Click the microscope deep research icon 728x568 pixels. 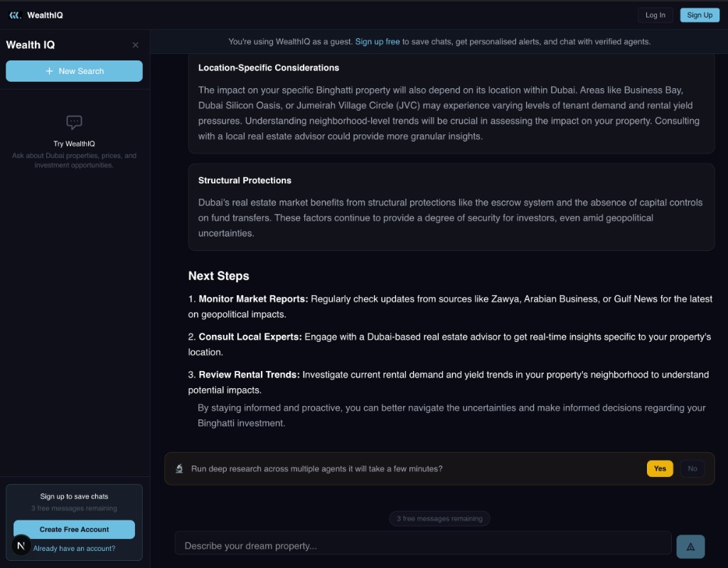click(x=180, y=468)
